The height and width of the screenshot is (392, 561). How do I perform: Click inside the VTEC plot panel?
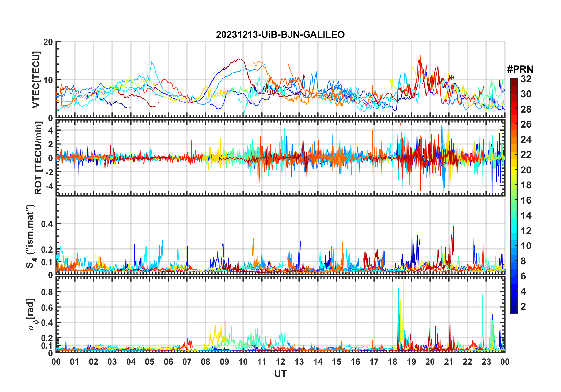[280, 80]
